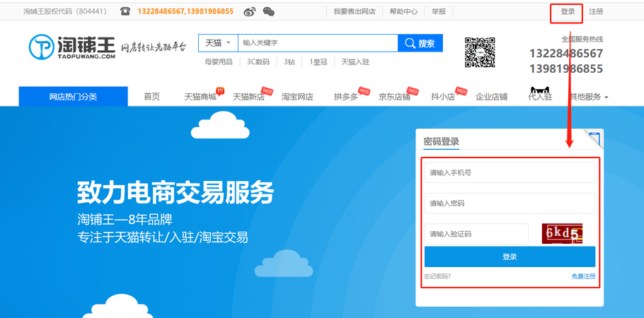Click the telephone icon beside phone numbers

(125, 11)
